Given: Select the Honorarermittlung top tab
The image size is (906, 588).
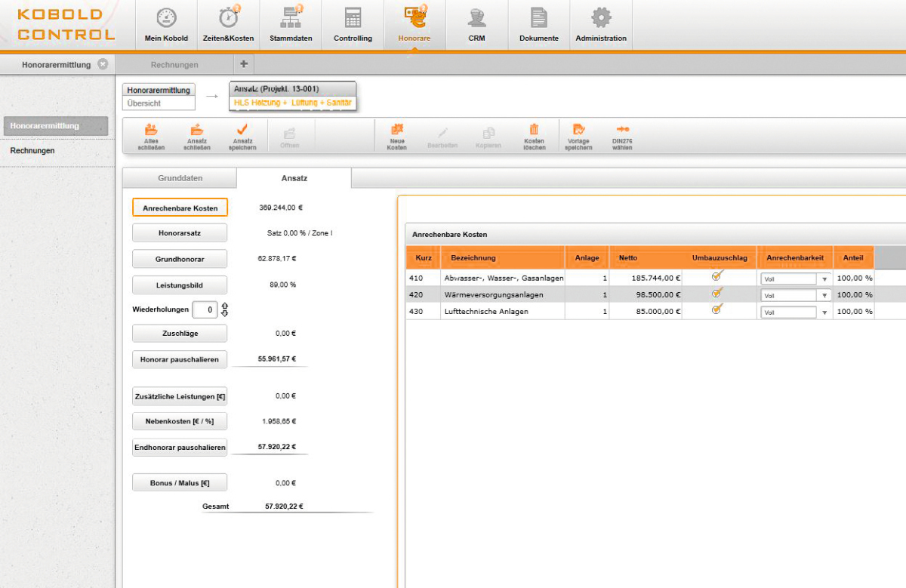Looking at the screenshot, I should click(x=57, y=65).
